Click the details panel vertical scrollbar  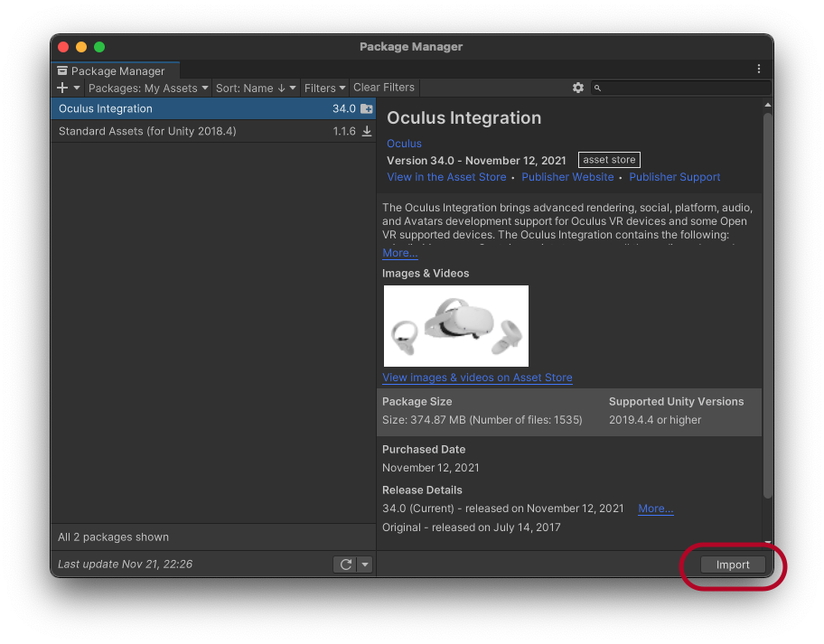(x=768, y=304)
